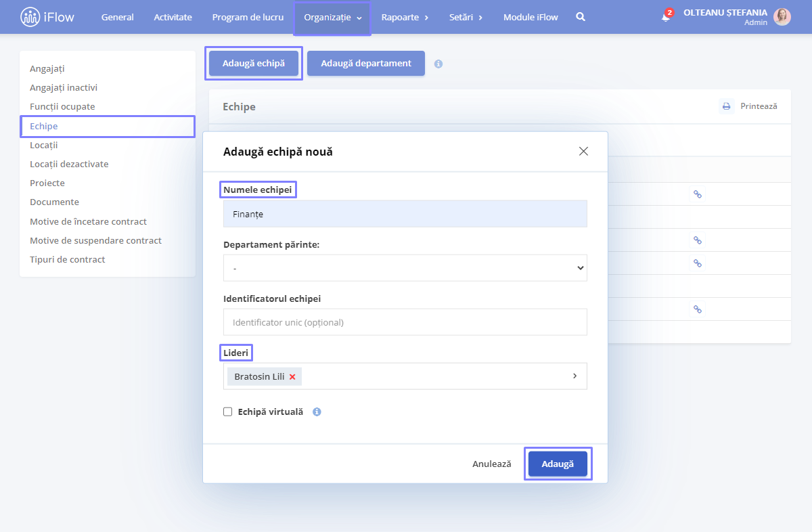Remove Bratosin Lili with the red X
This screenshot has width=812, height=532.
point(292,377)
